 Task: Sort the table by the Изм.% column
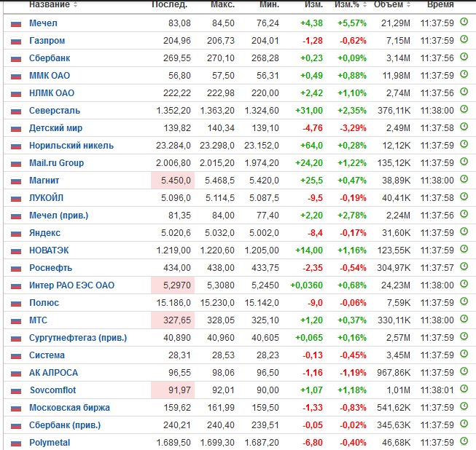click(x=364, y=4)
